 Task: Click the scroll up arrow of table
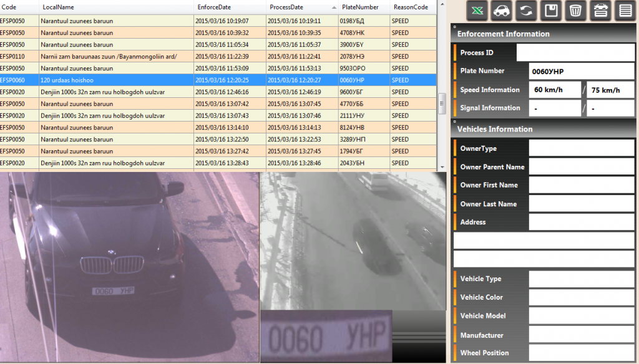(442, 5)
